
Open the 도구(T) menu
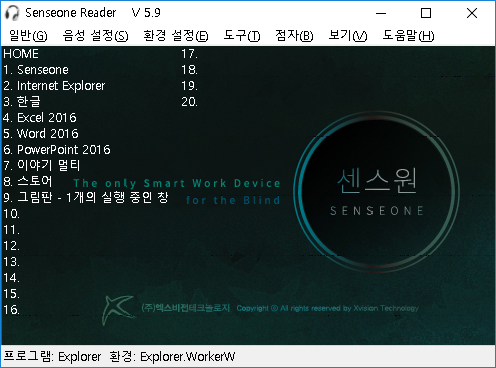tap(242, 36)
